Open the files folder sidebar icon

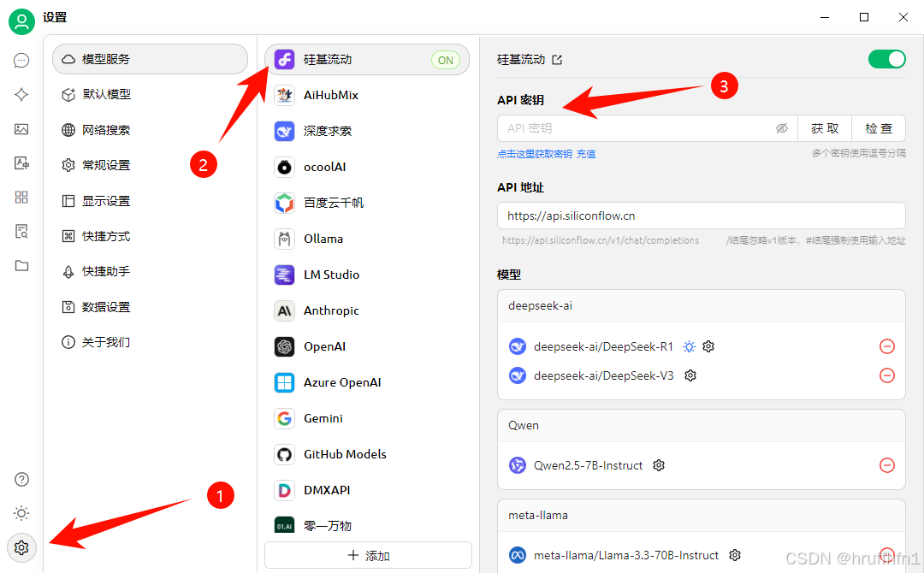pos(21,266)
